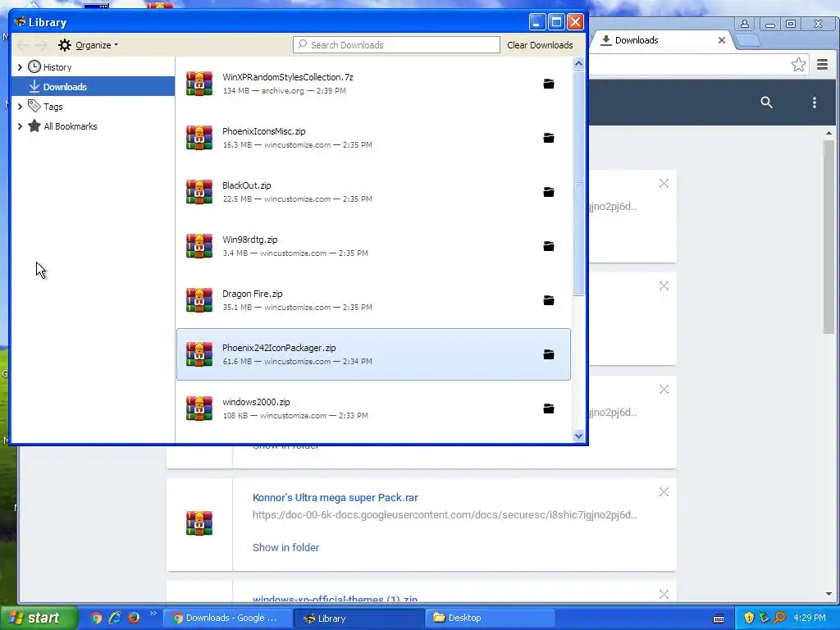The height and width of the screenshot is (630, 840).
Task: Expand the History tree node
Action: (20, 67)
